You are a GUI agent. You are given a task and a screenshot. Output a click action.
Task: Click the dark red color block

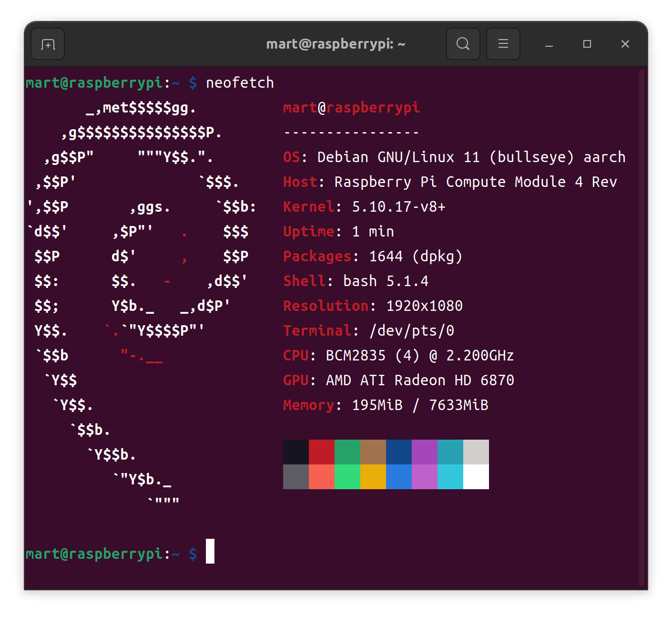click(322, 452)
